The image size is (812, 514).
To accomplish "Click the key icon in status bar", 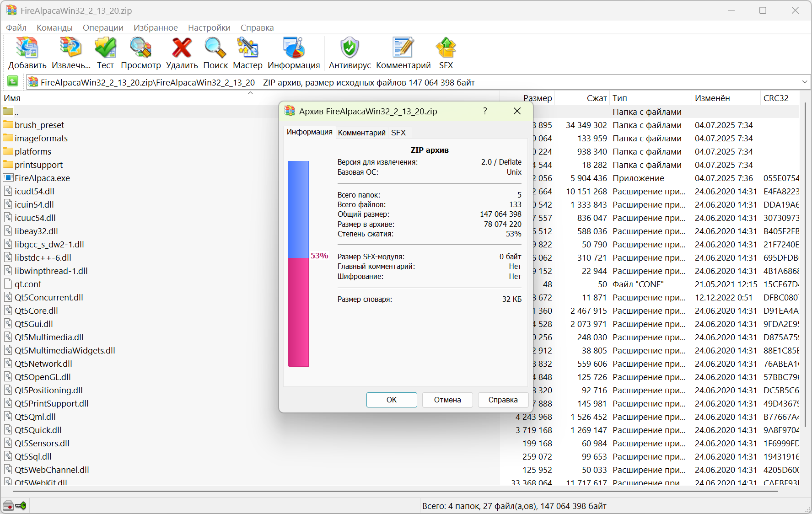I will [21, 506].
